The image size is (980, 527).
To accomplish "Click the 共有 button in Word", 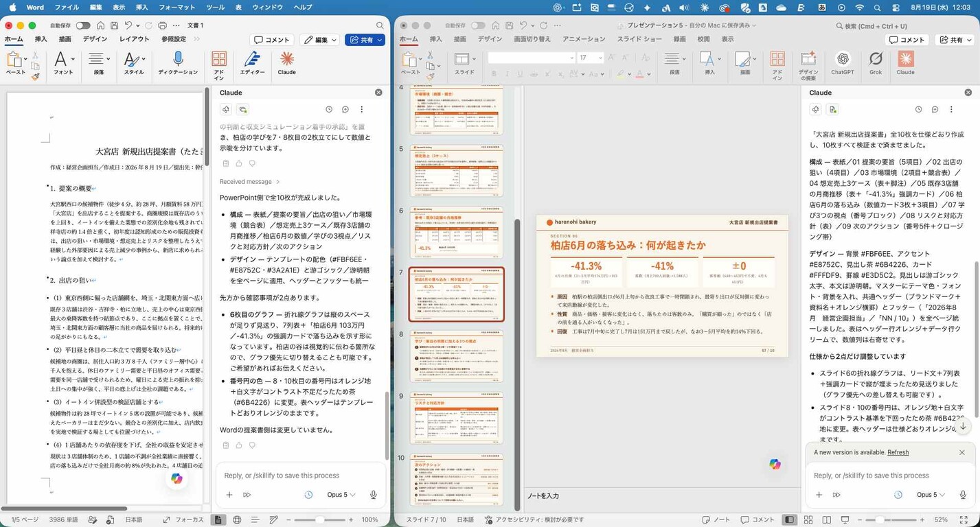I will [x=365, y=40].
